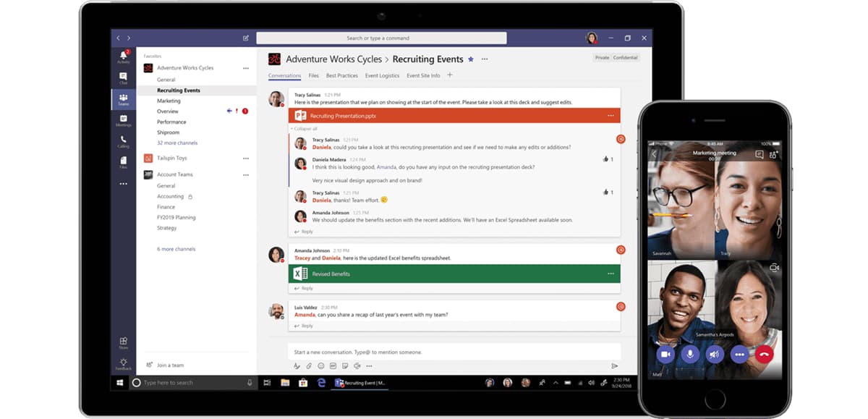Reply to Amanda Johnson's spreadsheet post

coord(304,288)
